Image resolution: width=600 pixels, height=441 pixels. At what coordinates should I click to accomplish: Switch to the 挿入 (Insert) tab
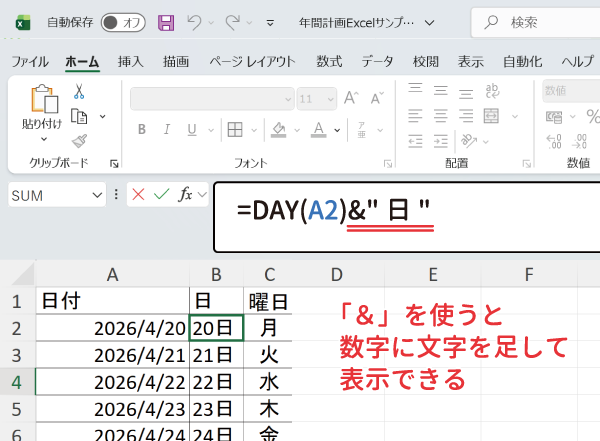[x=130, y=61]
